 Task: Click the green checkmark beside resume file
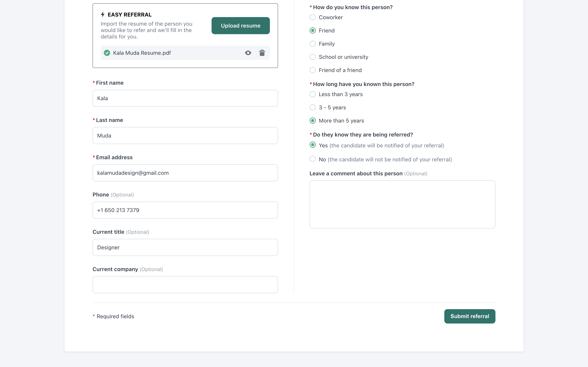coord(107,53)
